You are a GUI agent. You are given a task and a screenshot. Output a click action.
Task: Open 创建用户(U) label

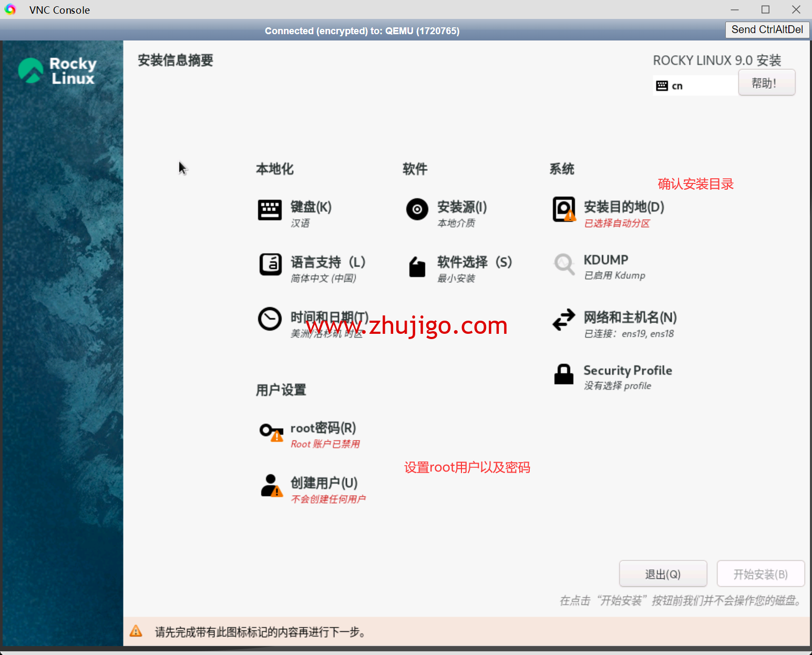tap(324, 483)
